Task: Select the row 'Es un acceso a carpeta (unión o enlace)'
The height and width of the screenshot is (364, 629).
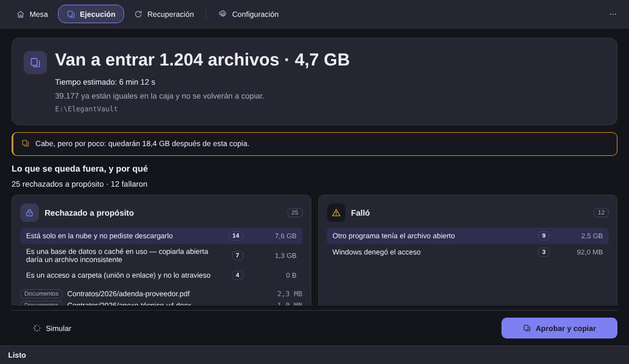Action: (161, 275)
